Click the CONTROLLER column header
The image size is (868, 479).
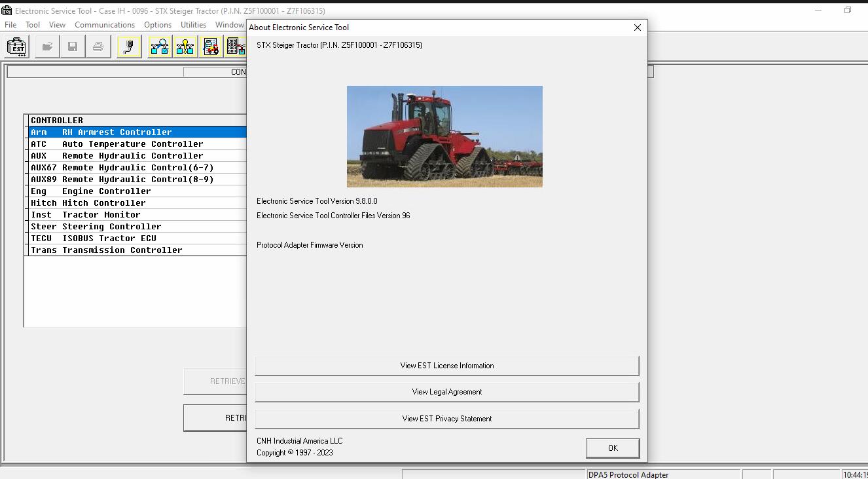tap(137, 121)
